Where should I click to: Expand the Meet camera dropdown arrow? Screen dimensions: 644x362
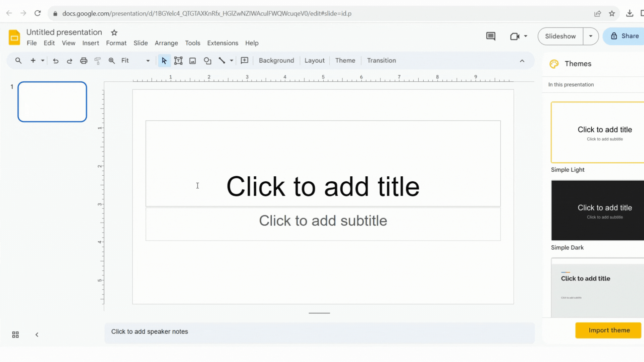coord(526,36)
